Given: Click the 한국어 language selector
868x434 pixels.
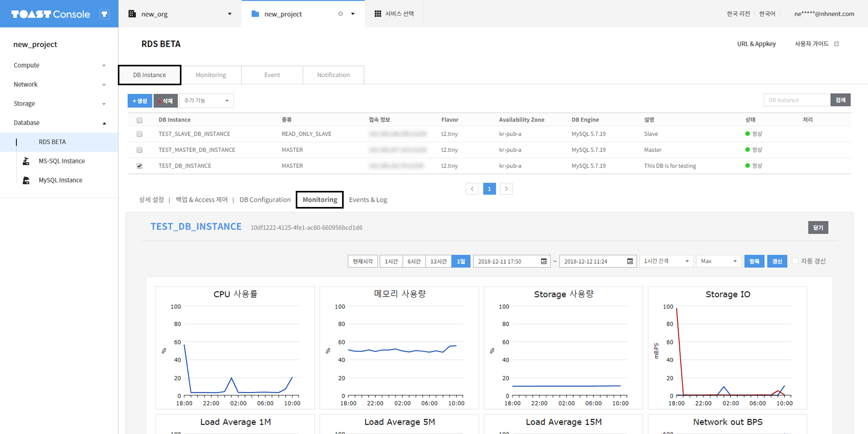Looking at the screenshot, I should (767, 14).
